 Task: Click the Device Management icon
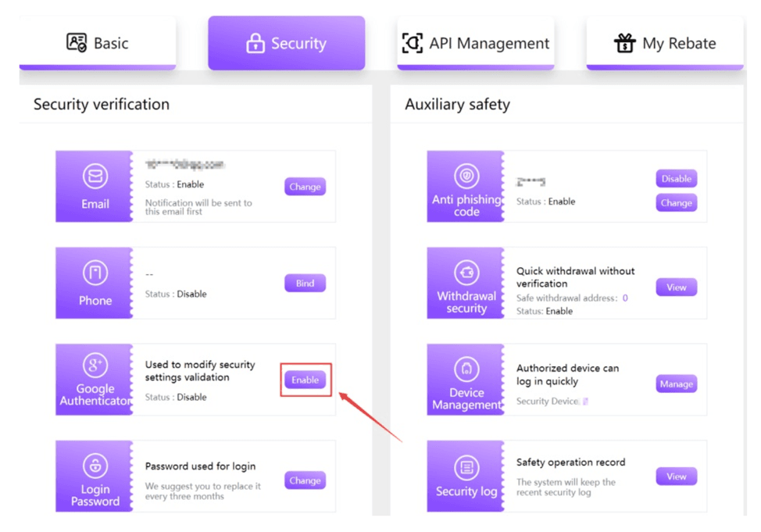click(466, 369)
